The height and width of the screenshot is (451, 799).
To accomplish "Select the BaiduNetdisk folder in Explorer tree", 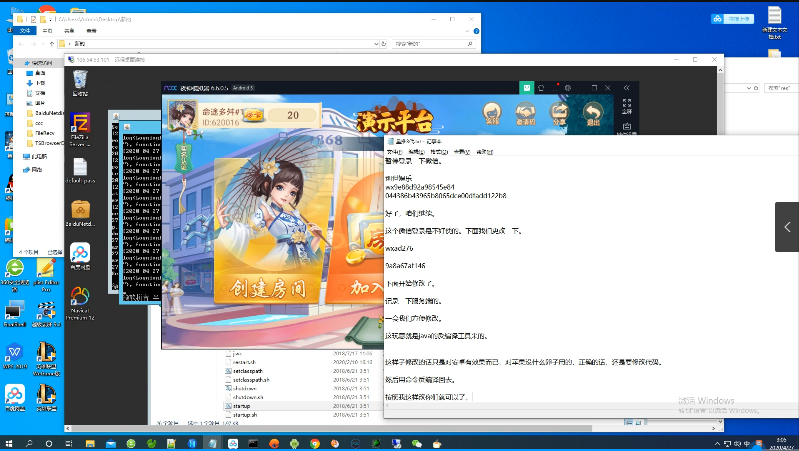I will click(x=45, y=113).
